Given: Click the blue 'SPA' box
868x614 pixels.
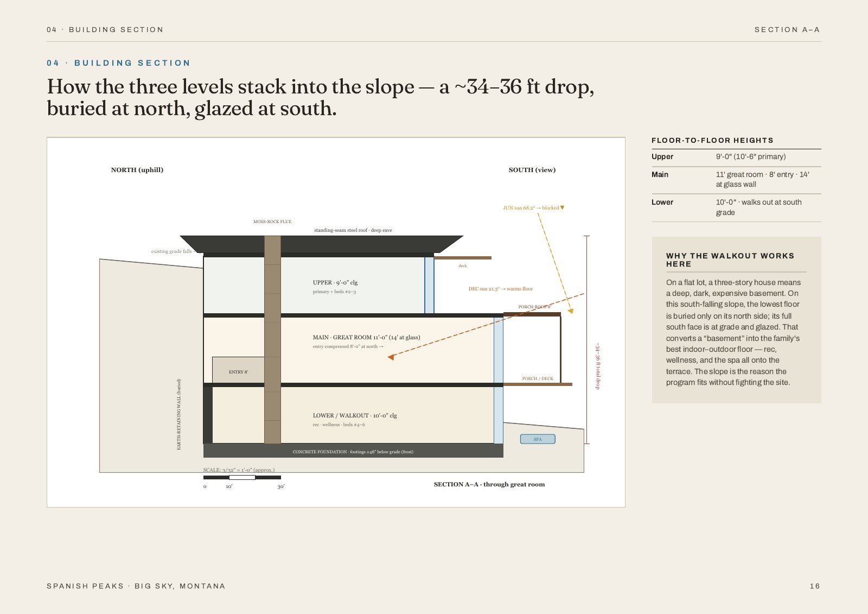Looking at the screenshot, I should tap(538, 439).
